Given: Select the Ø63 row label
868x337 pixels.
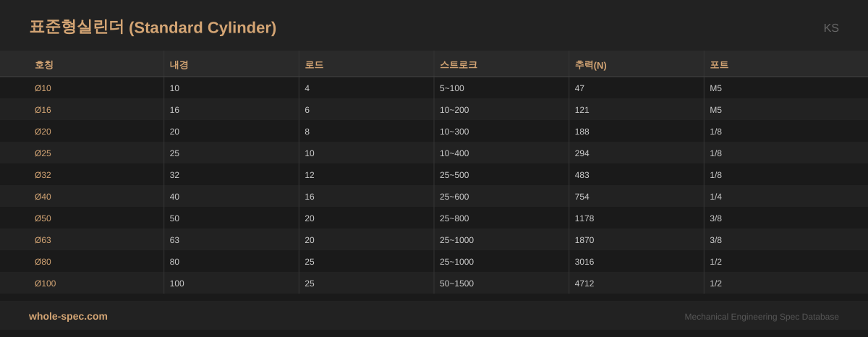Looking at the screenshot, I should (43, 240).
